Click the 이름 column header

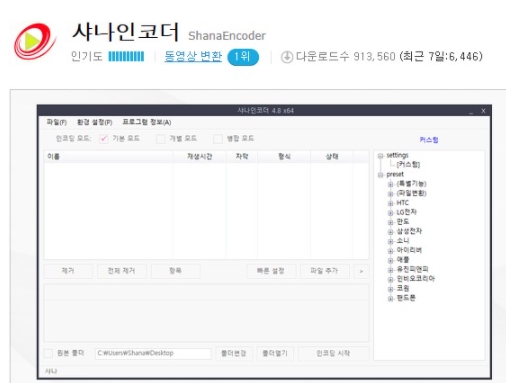(x=109, y=156)
